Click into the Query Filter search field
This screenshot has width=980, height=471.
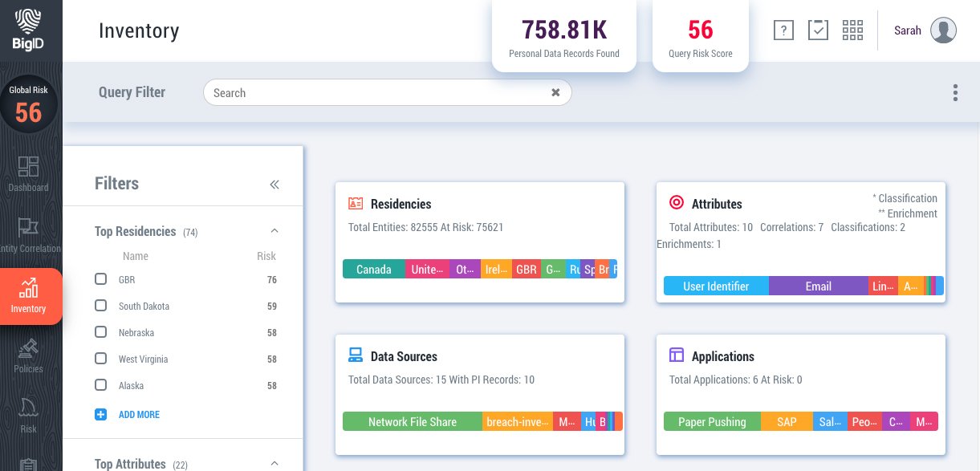coord(377,93)
